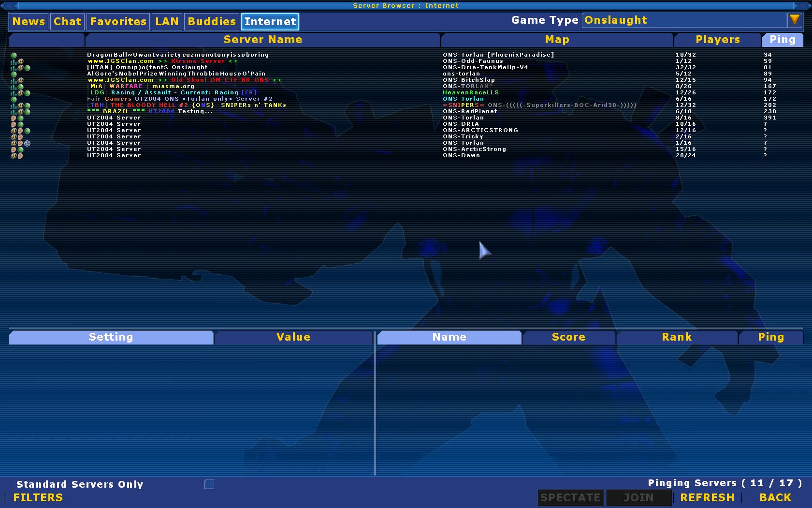The height and width of the screenshot is (508, 812).
Task: Switch to the News tab
Action: tap(29, 21)
